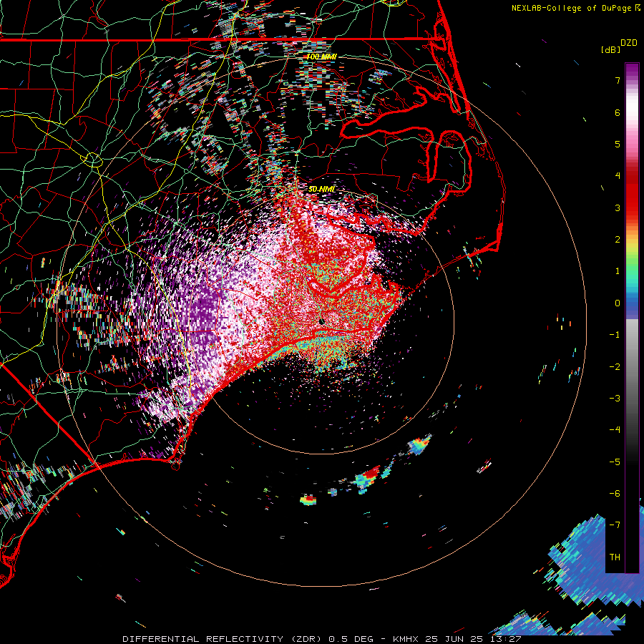Click the 0.5 DEG elevation text
This screenshot has width=644, height=644.
351,639
